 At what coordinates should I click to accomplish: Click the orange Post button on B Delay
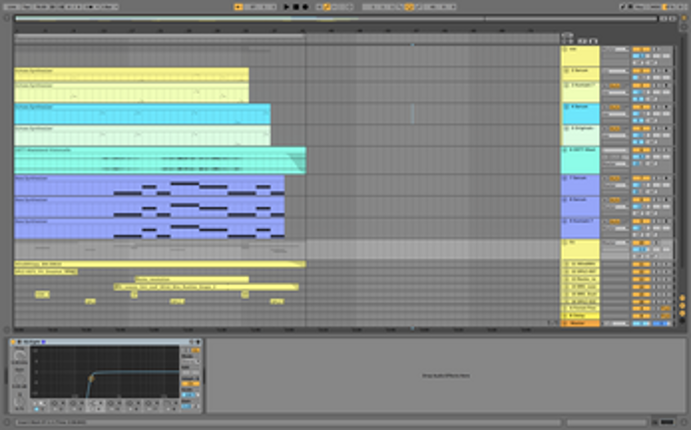(x=666, y=316)
